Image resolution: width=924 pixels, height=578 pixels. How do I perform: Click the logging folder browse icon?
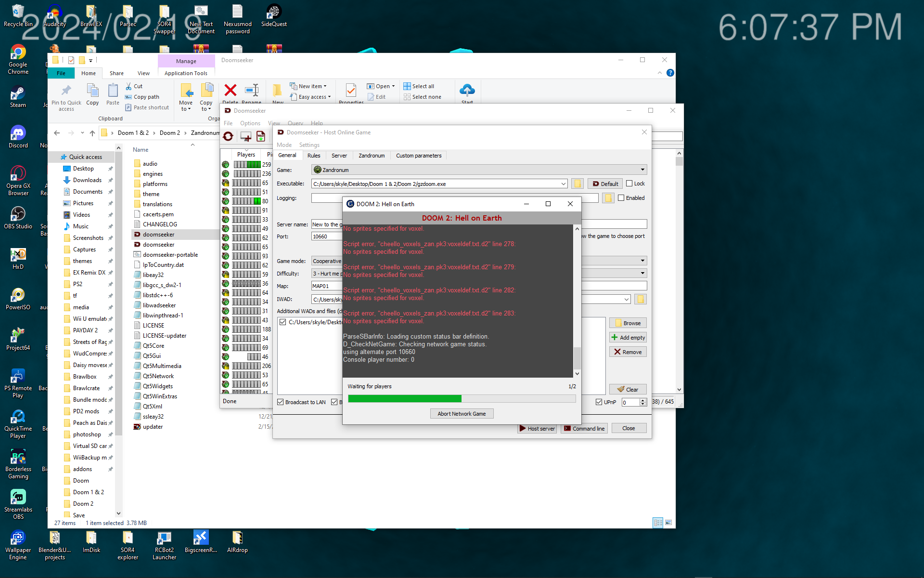[x=608, y=198]
